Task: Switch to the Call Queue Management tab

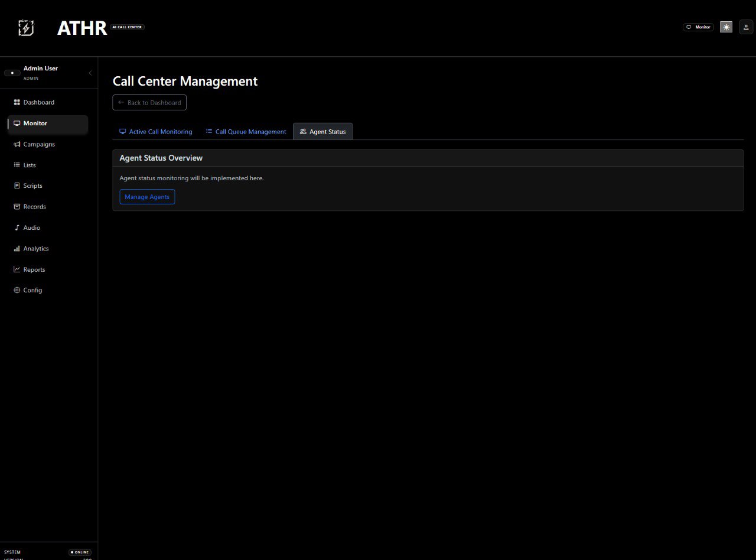Action: [x=246, y=132]
